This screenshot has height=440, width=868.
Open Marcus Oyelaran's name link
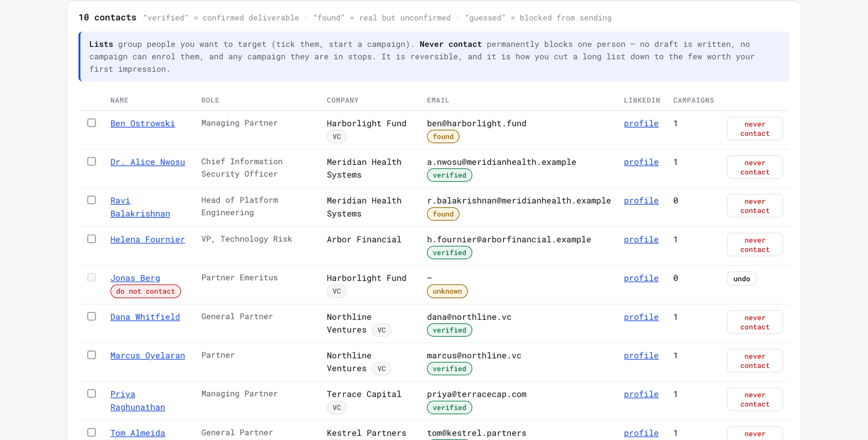click(148, 356)
